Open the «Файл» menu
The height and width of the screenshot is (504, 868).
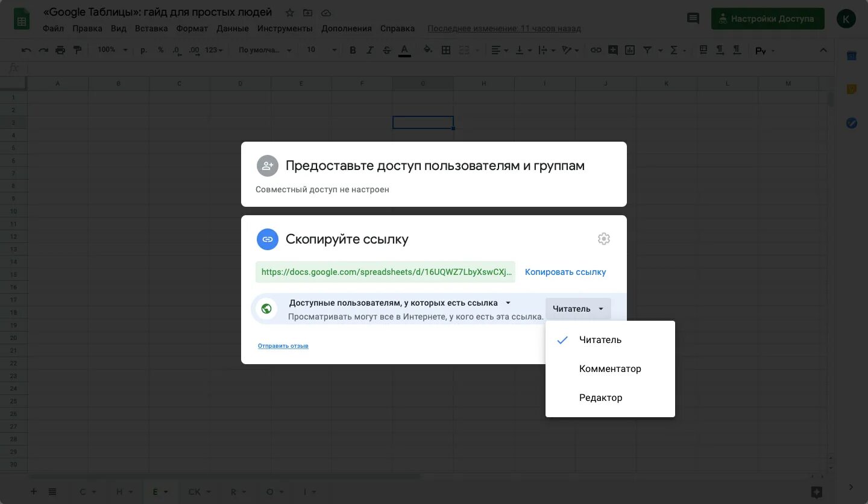(x=54, y=28)
